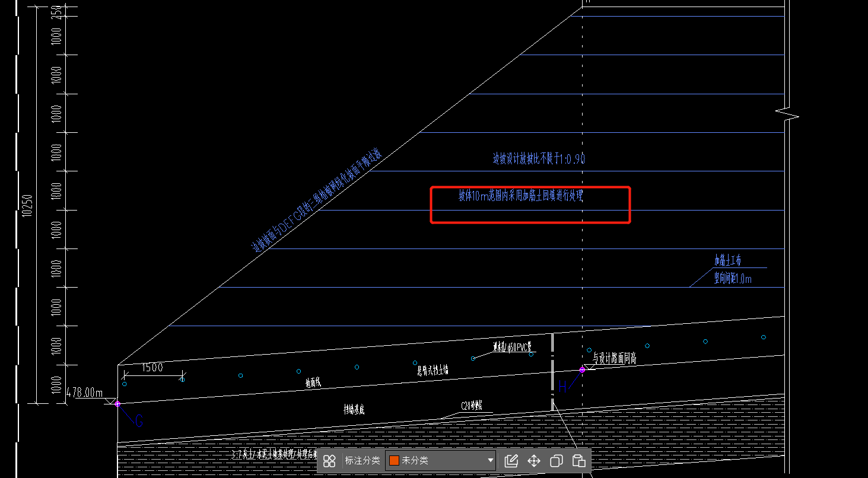Click the 竖向间距1.0m label
This screenshot has width=868, height=478.
pyautogui.click(x=733, y=279)
